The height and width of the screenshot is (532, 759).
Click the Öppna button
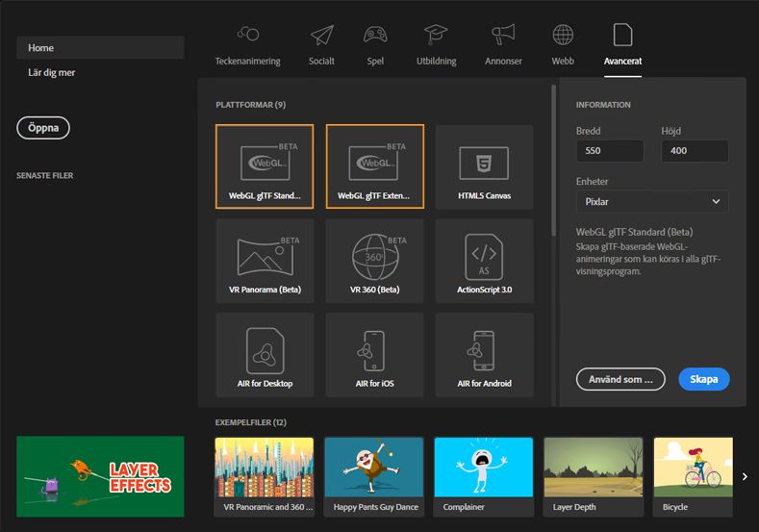(x=43, y=128)
